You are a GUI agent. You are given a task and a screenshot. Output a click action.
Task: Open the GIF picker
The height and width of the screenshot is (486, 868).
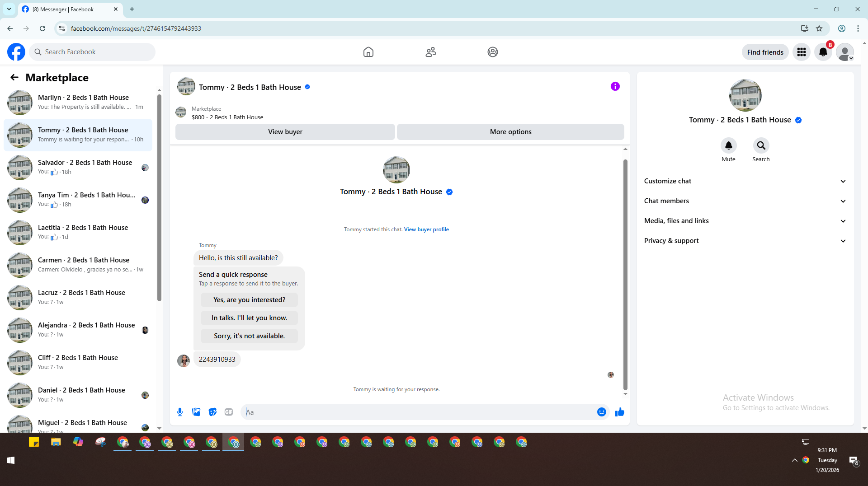[x=229, y=412]
